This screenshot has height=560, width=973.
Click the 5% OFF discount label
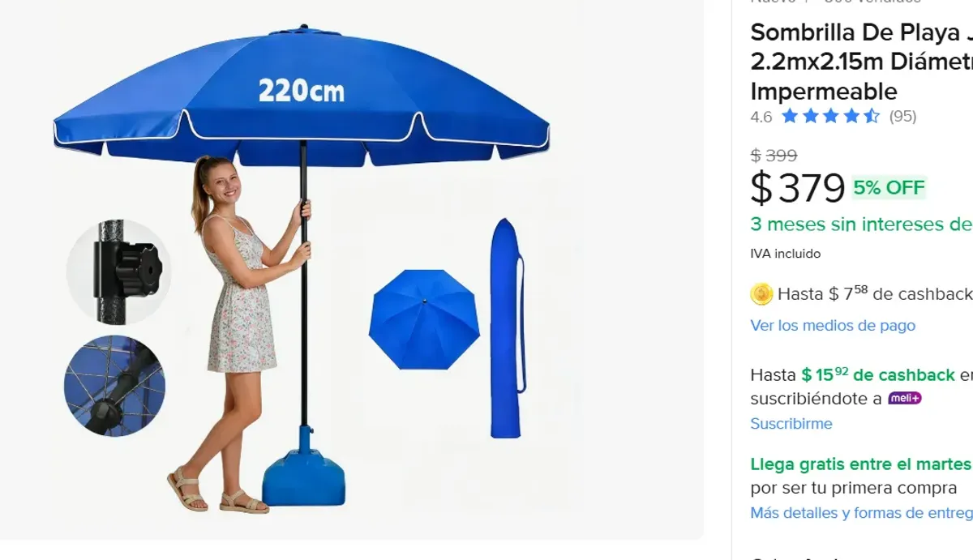pos(889,188)
